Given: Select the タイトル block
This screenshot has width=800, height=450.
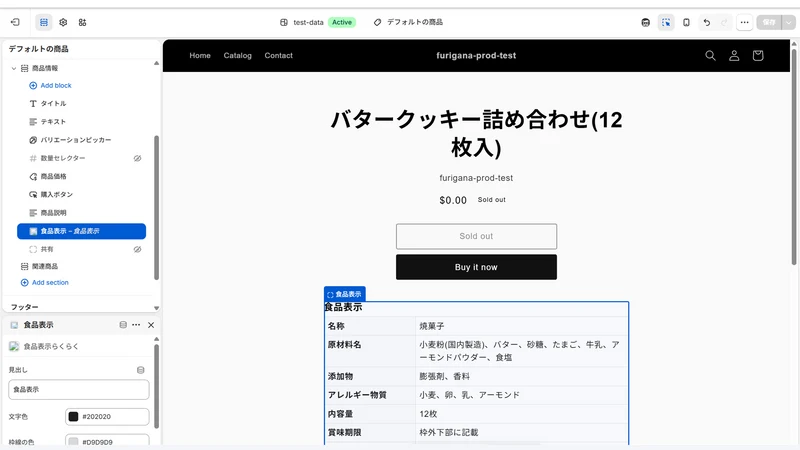Looking at the screenshot, I should click(x=82, y=104).
